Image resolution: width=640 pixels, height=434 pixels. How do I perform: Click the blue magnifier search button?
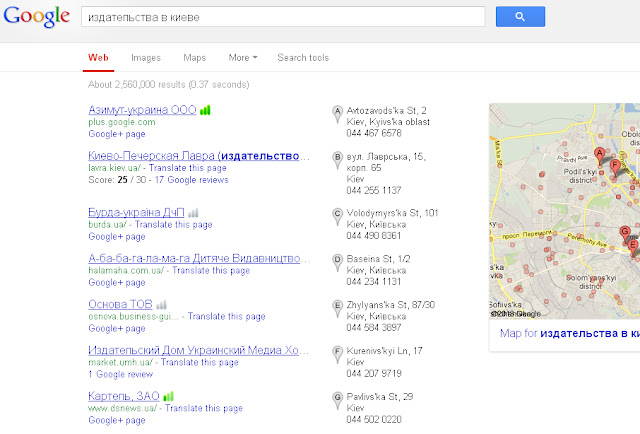pyautogui.click(x=520, y=17)
